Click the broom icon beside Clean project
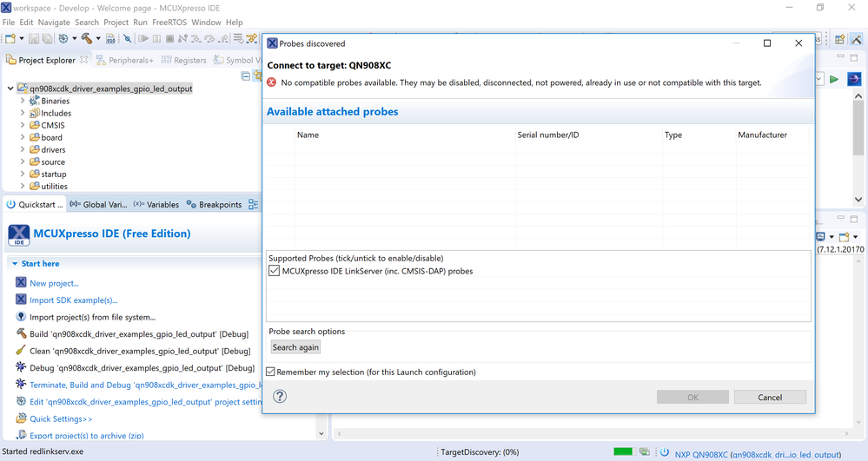 click(21, 351)
